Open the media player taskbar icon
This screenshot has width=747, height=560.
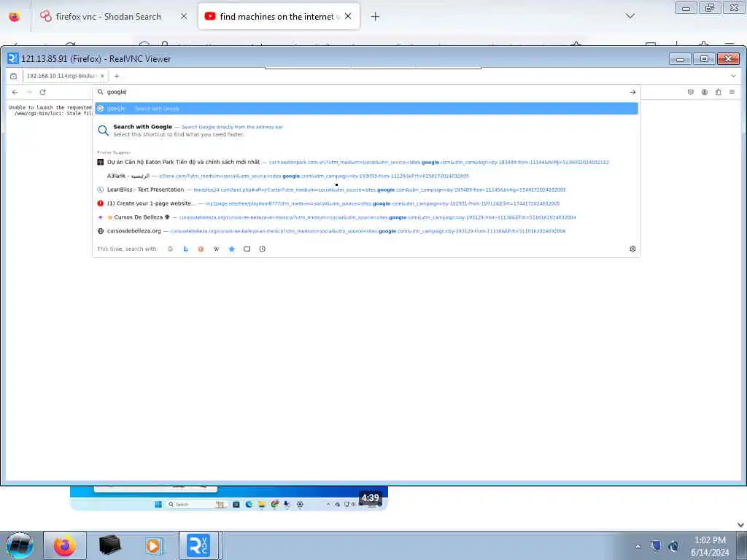(x=155, y=545)
